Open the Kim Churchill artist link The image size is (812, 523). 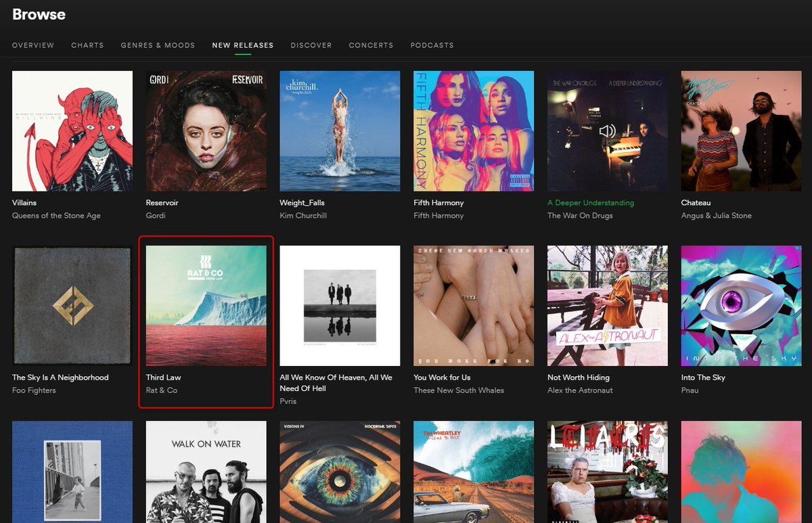(x=304, y=216)
